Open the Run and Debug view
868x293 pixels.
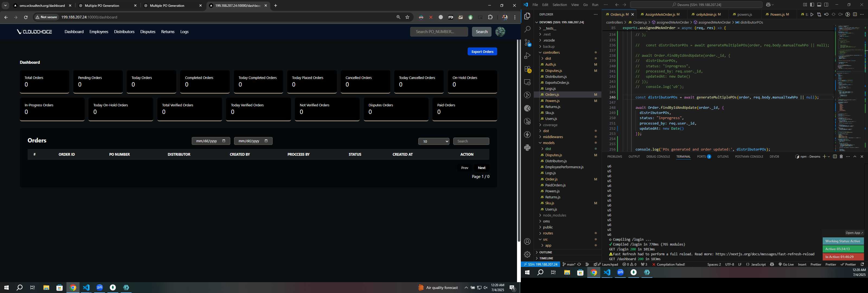coord(527,56)
